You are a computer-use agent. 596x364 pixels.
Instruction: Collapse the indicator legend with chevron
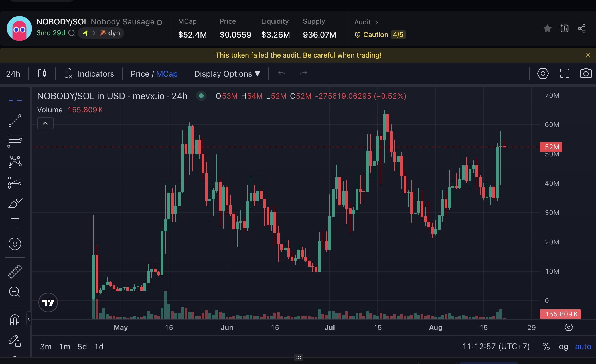click(x=45, y=123)
